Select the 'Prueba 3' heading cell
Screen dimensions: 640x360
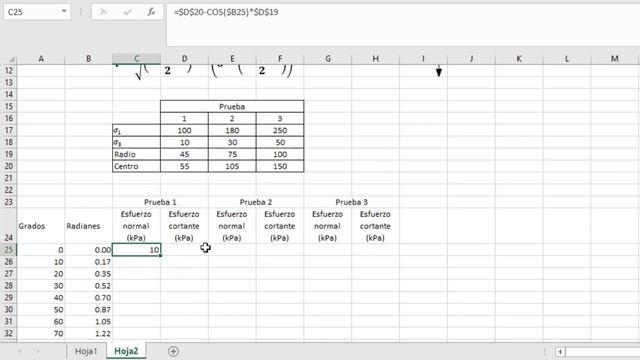(x=351, y=202)
